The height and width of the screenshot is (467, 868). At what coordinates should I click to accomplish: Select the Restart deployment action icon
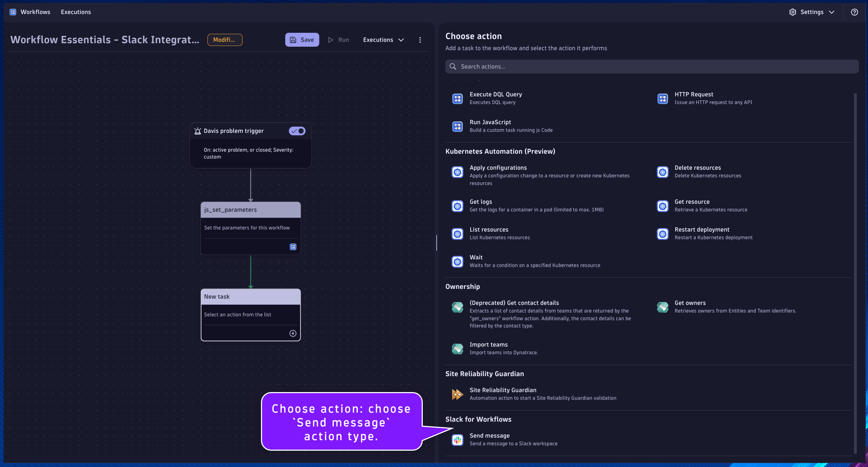[x=662, y=234]
